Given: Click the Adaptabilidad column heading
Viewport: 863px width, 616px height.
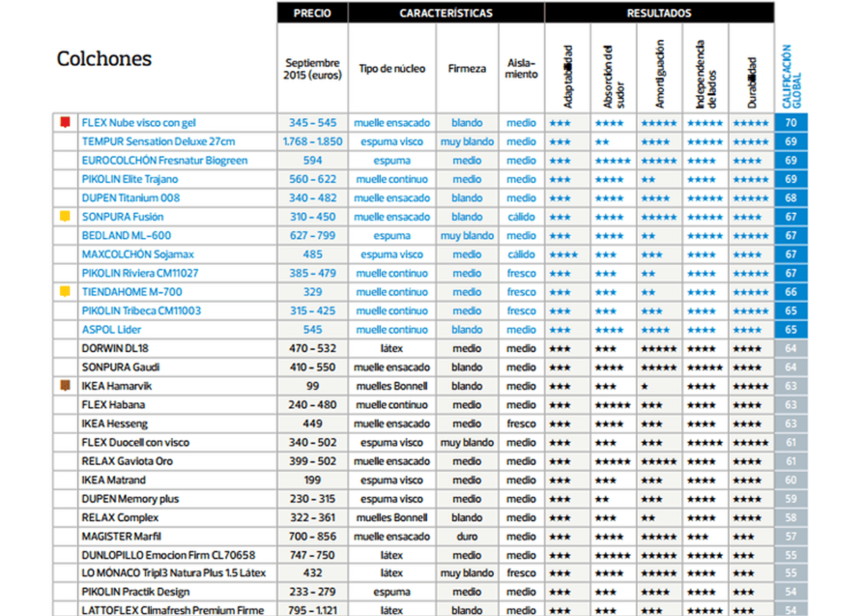Looking at the screenshot, I should pos(568,76).
